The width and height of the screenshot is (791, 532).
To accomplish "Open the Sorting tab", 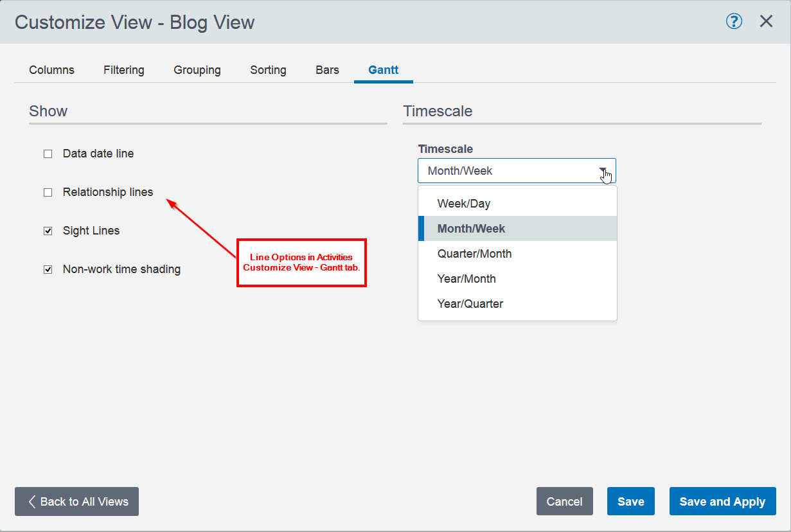I will pos(268,70).
